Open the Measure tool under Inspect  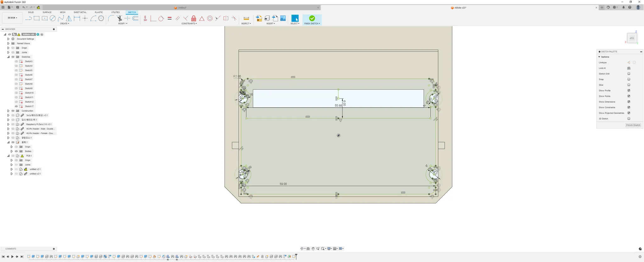[x=246, y=18]
